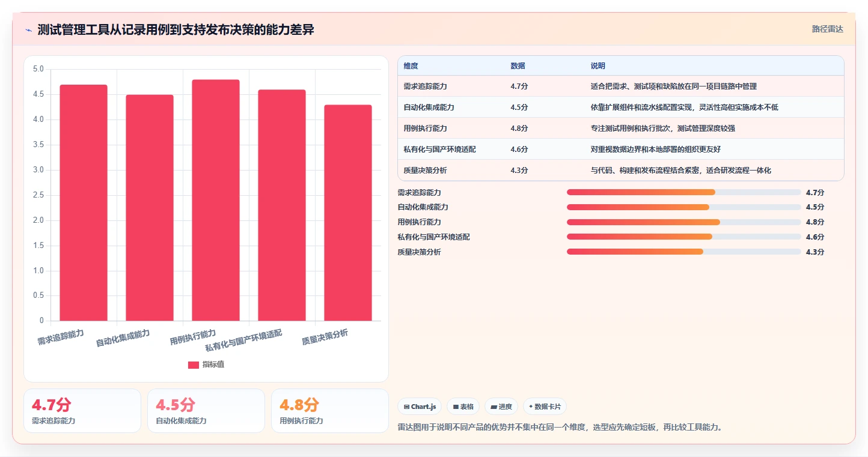868x457 pixels.
Task: Toggle the 指标值 legend swatch in the chart
Action: [194, 365]
